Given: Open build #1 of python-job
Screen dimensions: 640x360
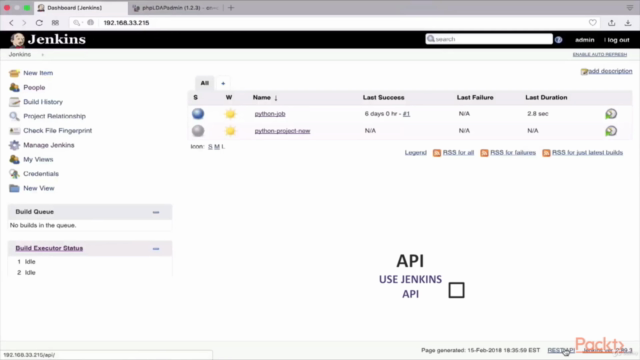Looking at the screenshot, I should (x=406, y=114).
